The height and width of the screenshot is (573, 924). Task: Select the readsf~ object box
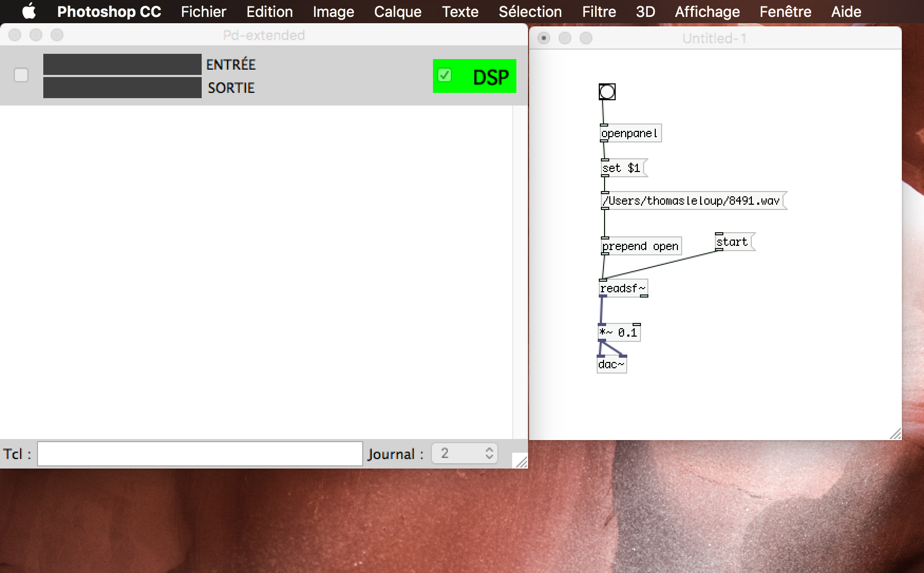point(623,289)
